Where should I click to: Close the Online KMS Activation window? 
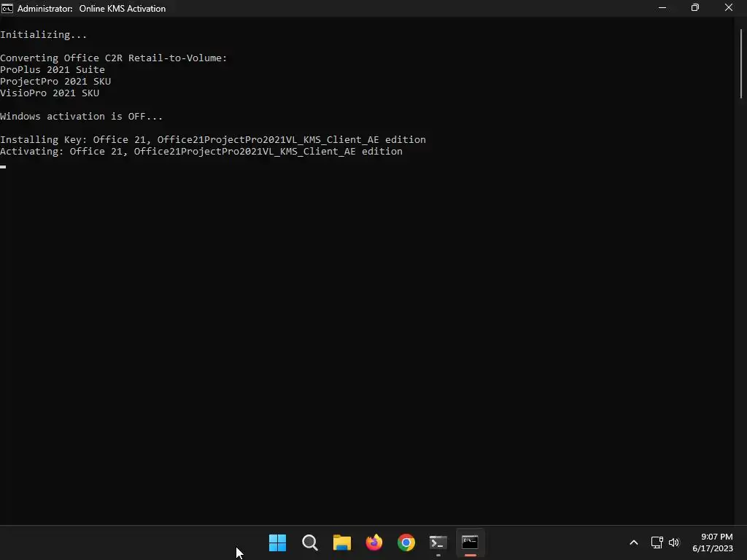[x=729, y=8]
